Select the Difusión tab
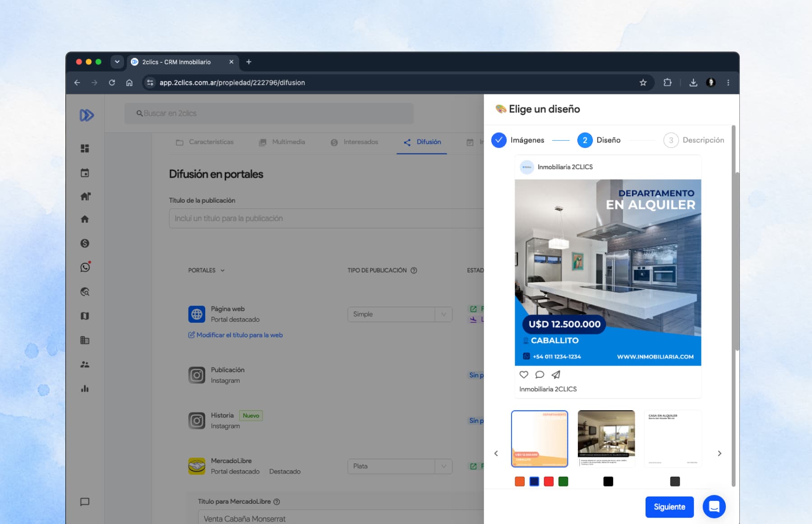Viewport: 812px width, 524px height. click(422, 142)
